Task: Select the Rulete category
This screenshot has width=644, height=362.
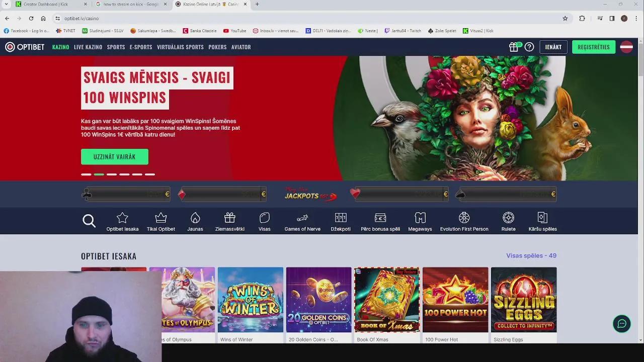Action: (509, 222)
